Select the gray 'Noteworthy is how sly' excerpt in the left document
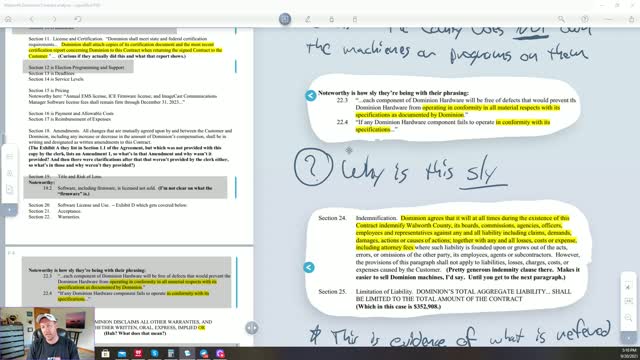 tap(127, 282)
